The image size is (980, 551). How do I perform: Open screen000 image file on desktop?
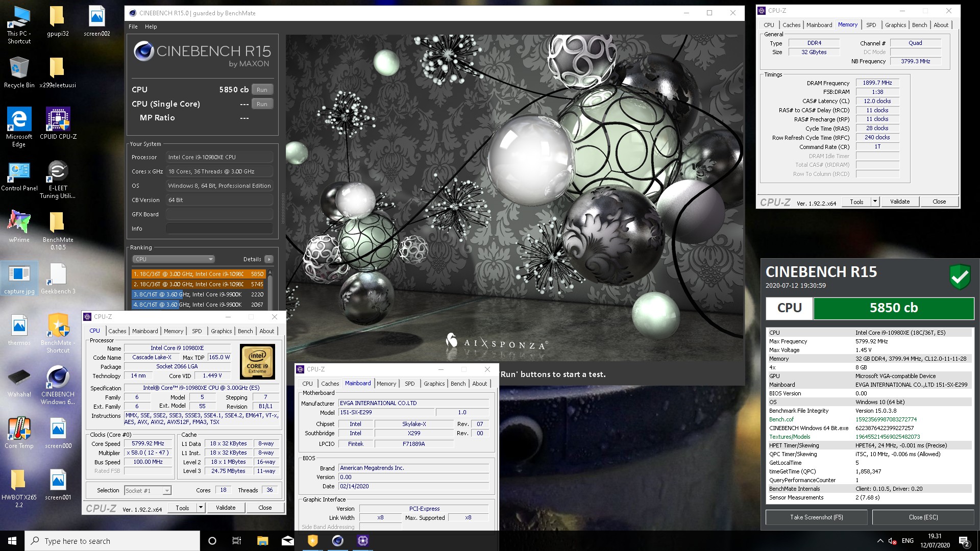[58, 433]
